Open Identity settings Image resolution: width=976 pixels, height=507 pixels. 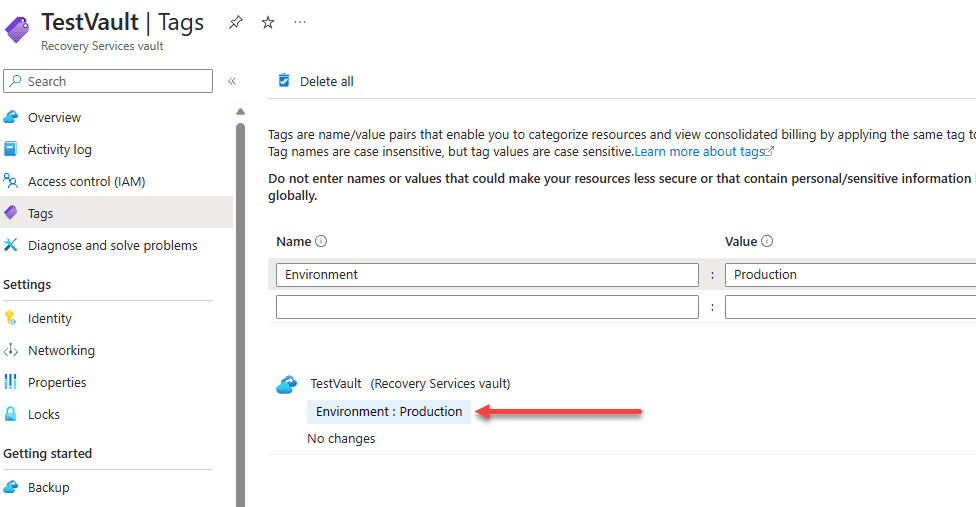coord(50,319)
